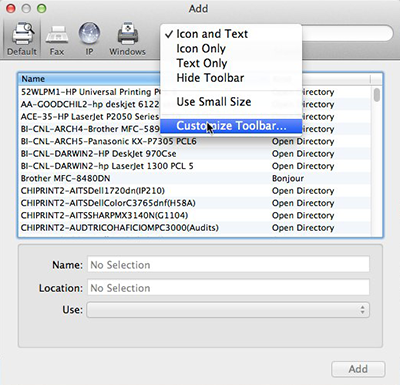400x385 pixels.
Task: Enable Use Small Size option
Action: (x=231, y=102)
